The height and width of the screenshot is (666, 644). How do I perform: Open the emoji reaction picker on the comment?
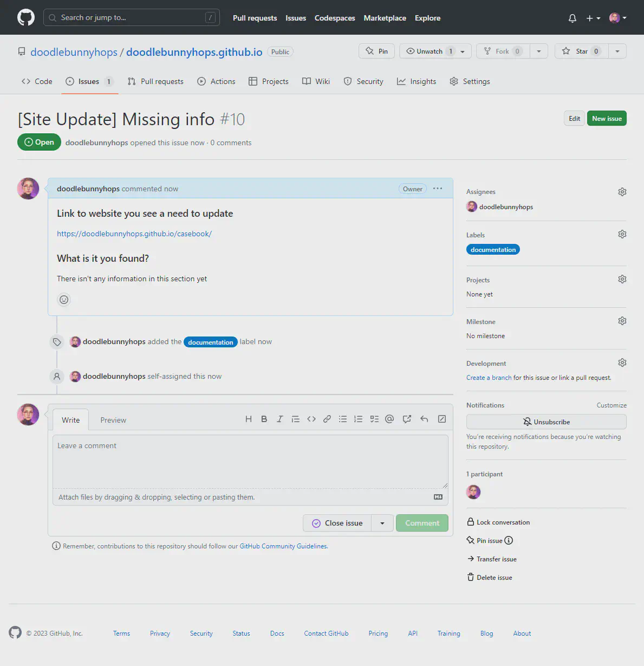(64, 300)
